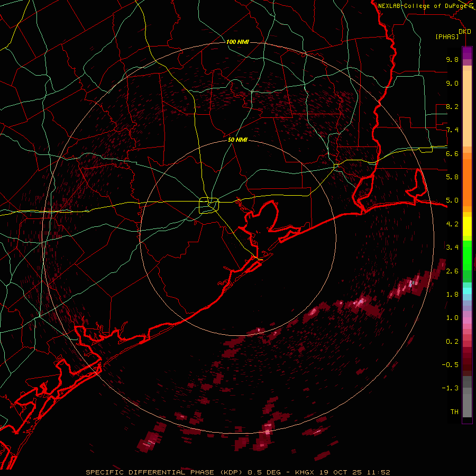Select the 1.8 value on the scale

pyautogui.click(x=452, y=295)
